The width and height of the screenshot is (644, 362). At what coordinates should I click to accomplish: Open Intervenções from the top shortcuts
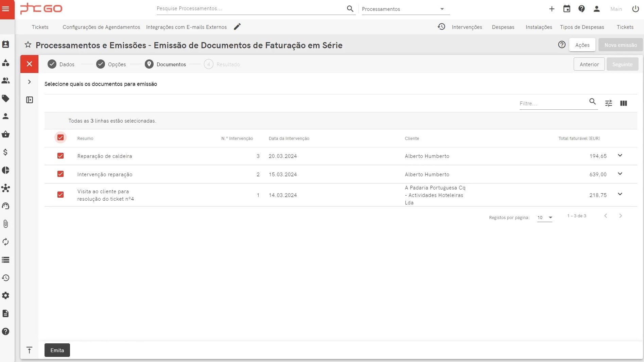pyautogui.click(x=467, y=27)
